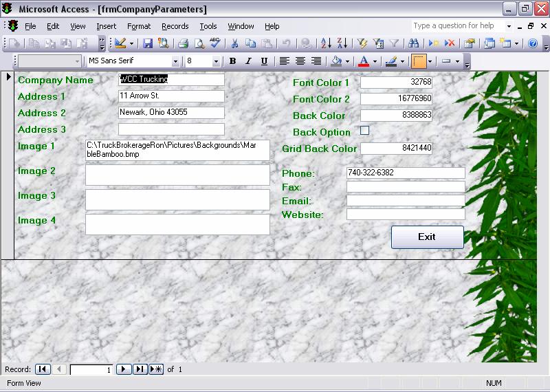Open the MS Sans Serif font dropdown
The width and height of the screenshot is (550, 392).
175,61
